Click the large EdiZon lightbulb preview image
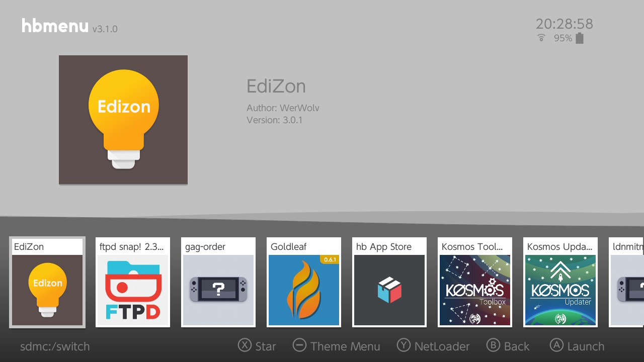Image resolution: width=644 pixels, height=362 pixels. coord(123,120)
